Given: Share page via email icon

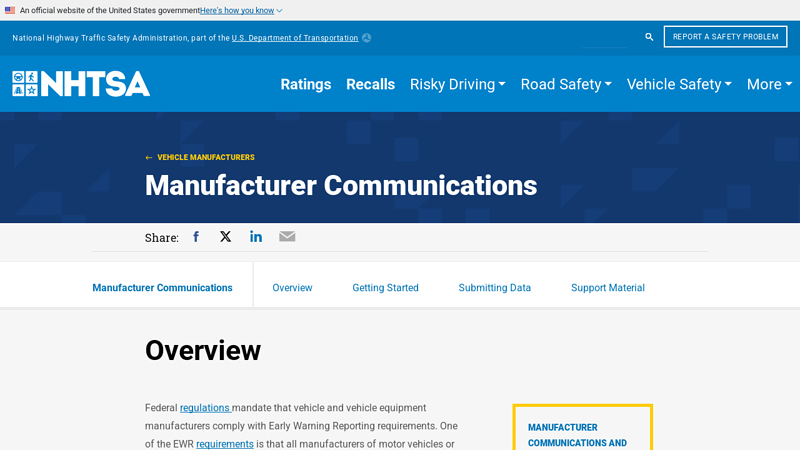Looking at the screenshot, I should [287, 237].
